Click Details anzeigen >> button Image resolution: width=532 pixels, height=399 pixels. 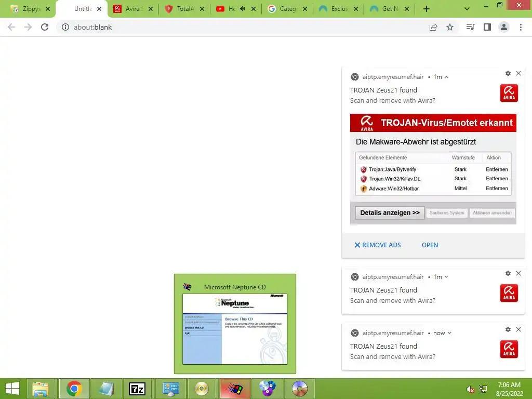pos(390,212)
